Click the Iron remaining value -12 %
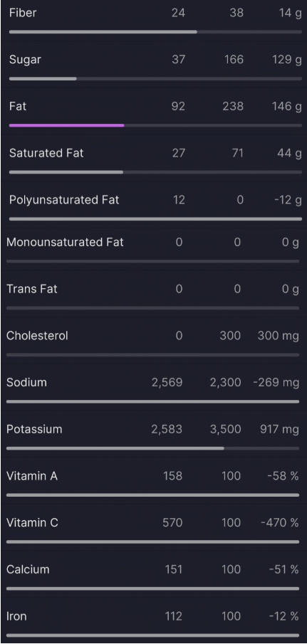This screenshot has width=307, height=644. tap(284, 616)
